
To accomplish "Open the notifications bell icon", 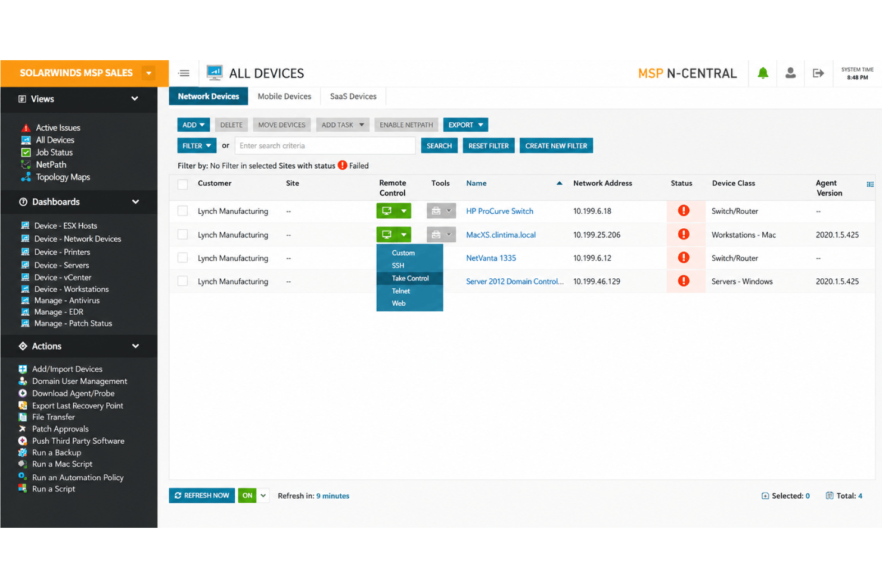I will pyautogui.click(x=763, y=73).
